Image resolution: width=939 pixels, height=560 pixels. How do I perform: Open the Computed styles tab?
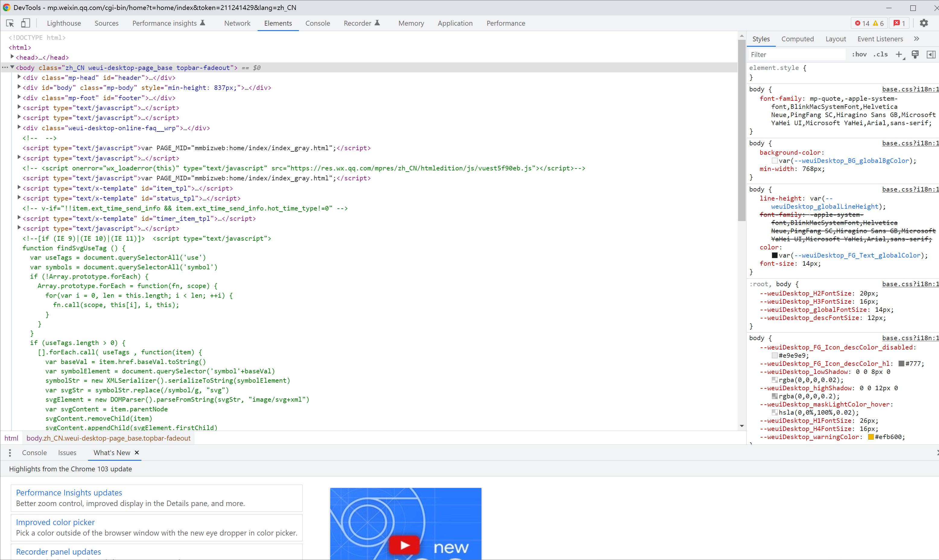point(797,39)
